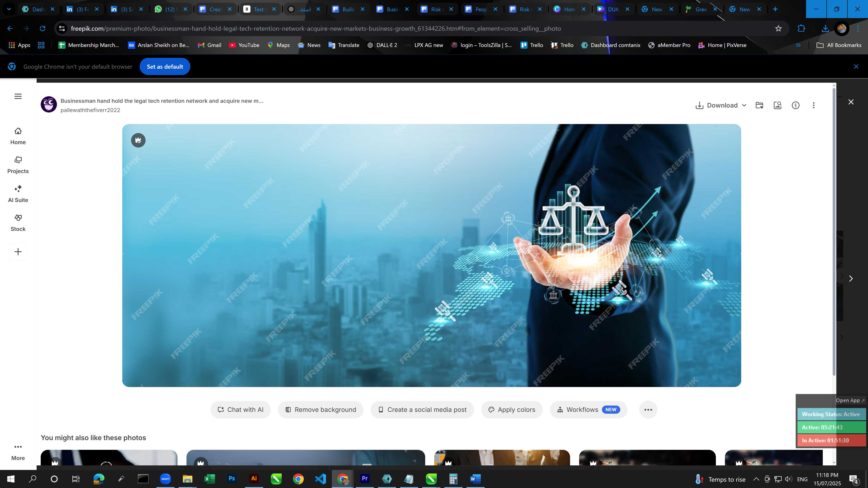
Task: Save image to collection folder icon
Action: tap(759, 106)
